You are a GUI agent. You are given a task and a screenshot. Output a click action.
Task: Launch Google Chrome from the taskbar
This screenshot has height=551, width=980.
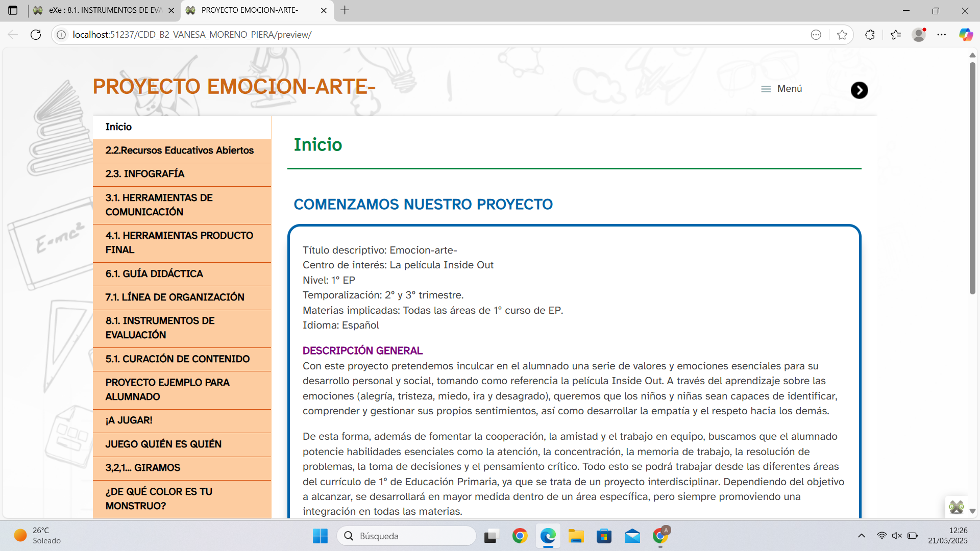click(x=520, y=536)
